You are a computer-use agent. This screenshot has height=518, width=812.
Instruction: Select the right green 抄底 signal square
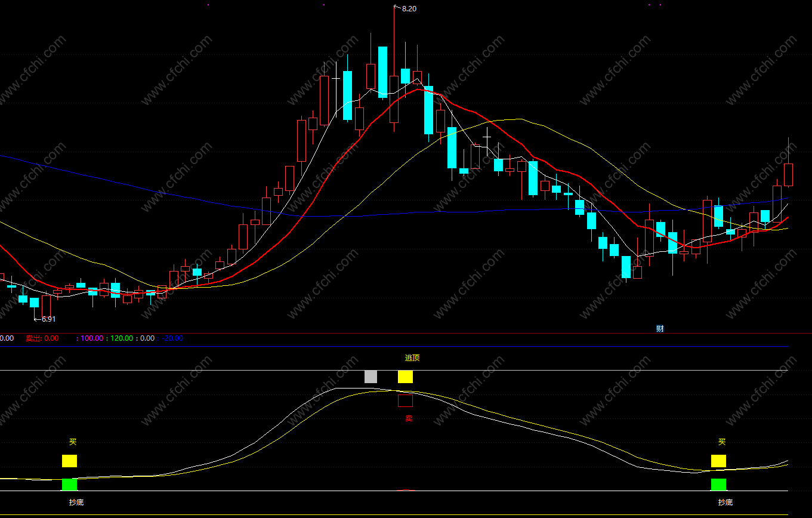(x=718, y=485)
